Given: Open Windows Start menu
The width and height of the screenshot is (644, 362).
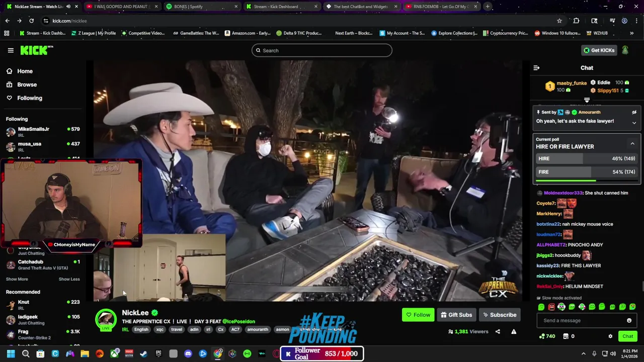Looking at the screenshot, I should [x=11, y=354].
